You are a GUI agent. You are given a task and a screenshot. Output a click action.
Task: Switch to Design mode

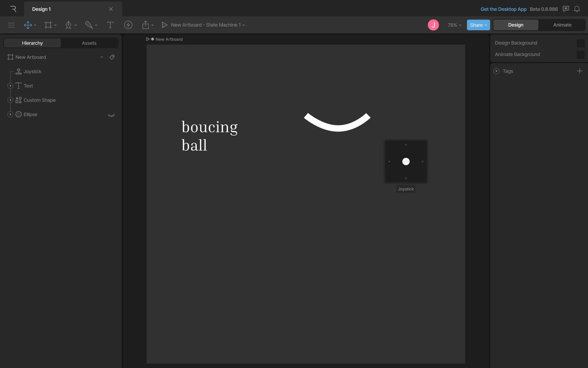click(x=515, y=25)
